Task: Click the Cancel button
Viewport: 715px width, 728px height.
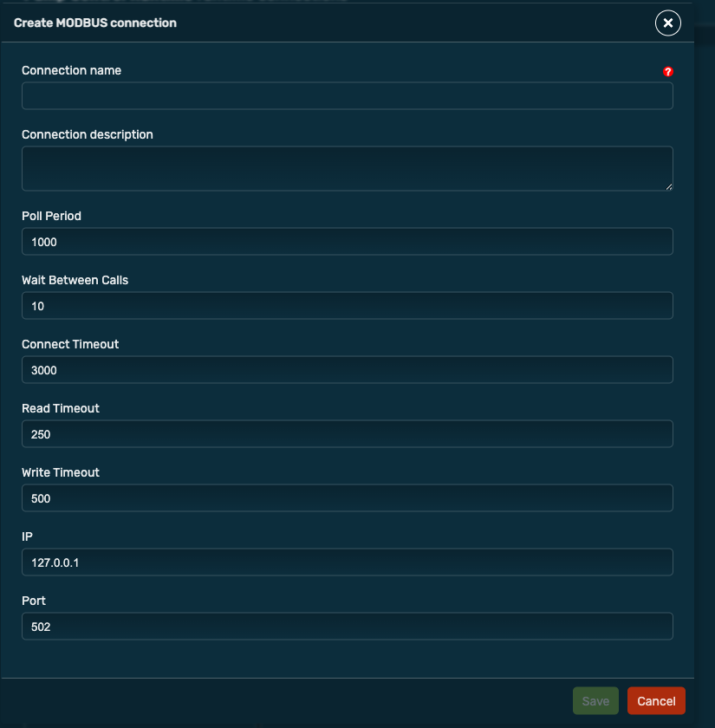Action: coord(656,700)
